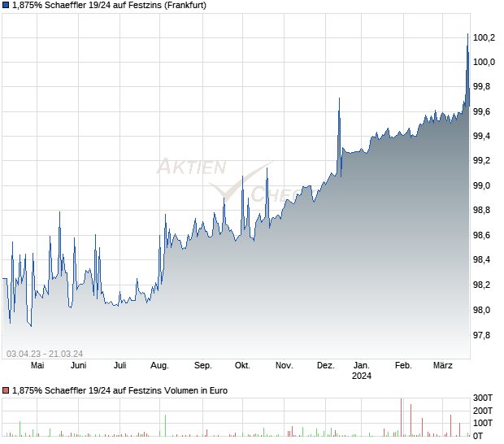The width and height of the screenshot is (504, 444).
Task: Click the '98,6' price axis value
Action: 481,235
